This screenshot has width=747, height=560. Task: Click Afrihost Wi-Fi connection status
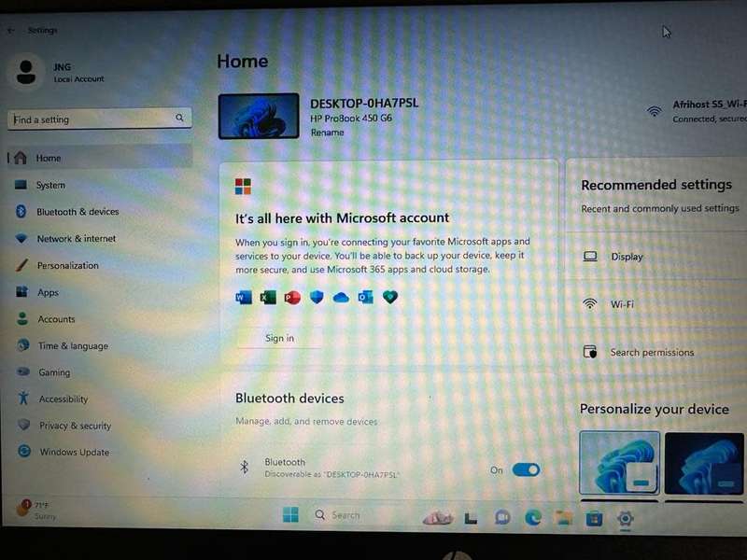coord(697,111)
